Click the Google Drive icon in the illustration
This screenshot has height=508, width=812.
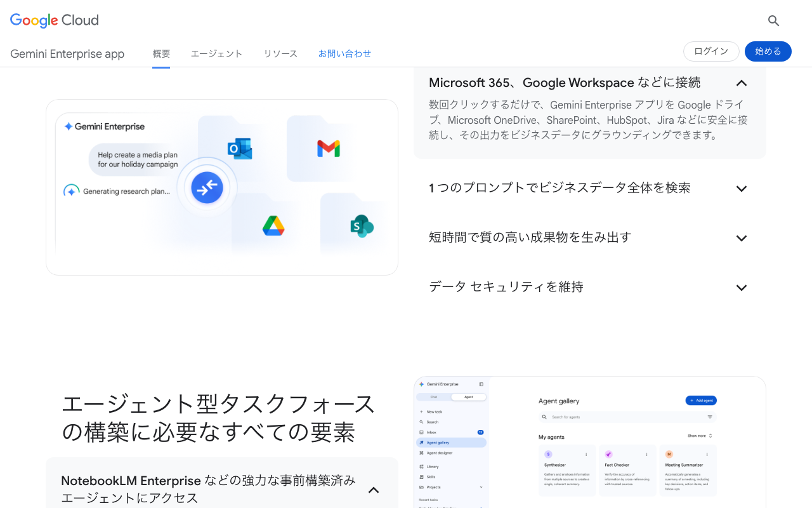(273, 225)
